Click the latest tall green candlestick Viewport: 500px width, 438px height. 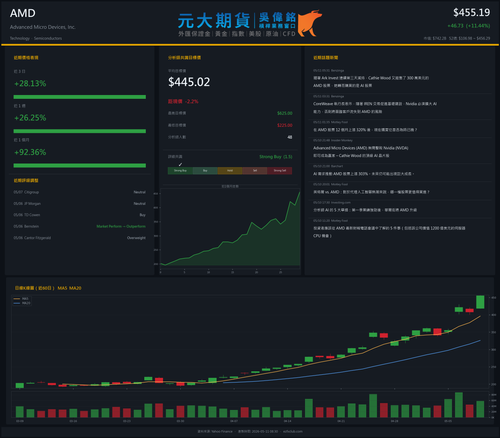(480, 302)
